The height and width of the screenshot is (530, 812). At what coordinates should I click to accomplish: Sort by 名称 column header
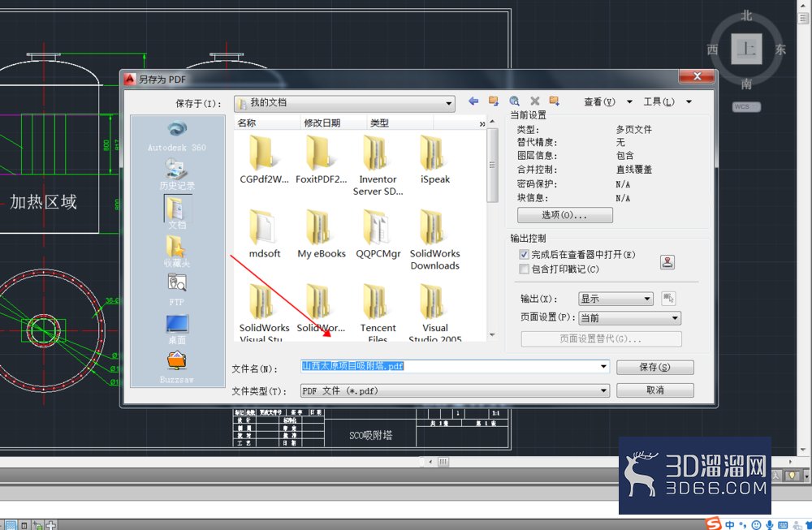pyautogui.click(x=266, y=123)
